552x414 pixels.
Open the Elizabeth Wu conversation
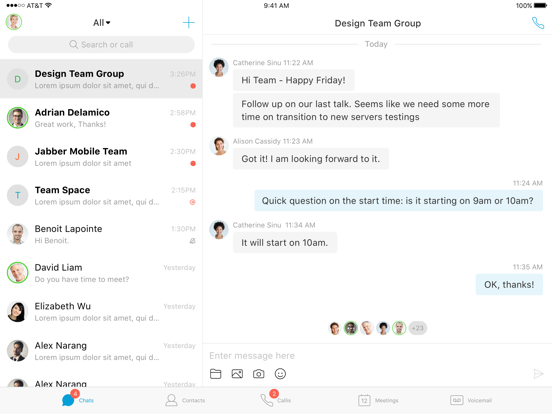pos(101,311)
